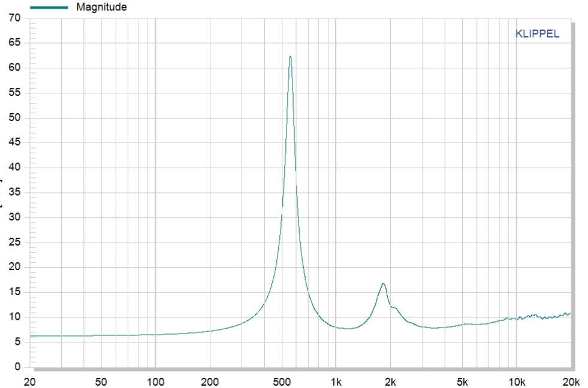
Task: Click the 50 frequency label on x-axis
Action: coord(101,381)
